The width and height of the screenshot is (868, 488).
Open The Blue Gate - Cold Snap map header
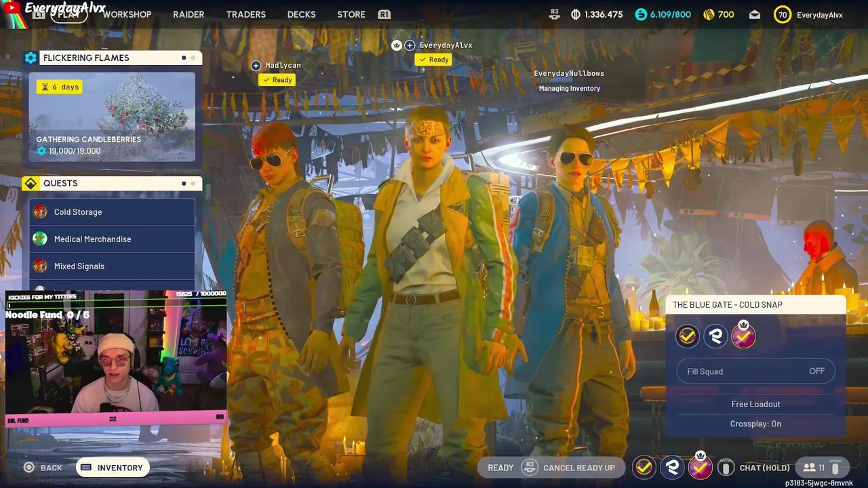[x=755, y=305]
